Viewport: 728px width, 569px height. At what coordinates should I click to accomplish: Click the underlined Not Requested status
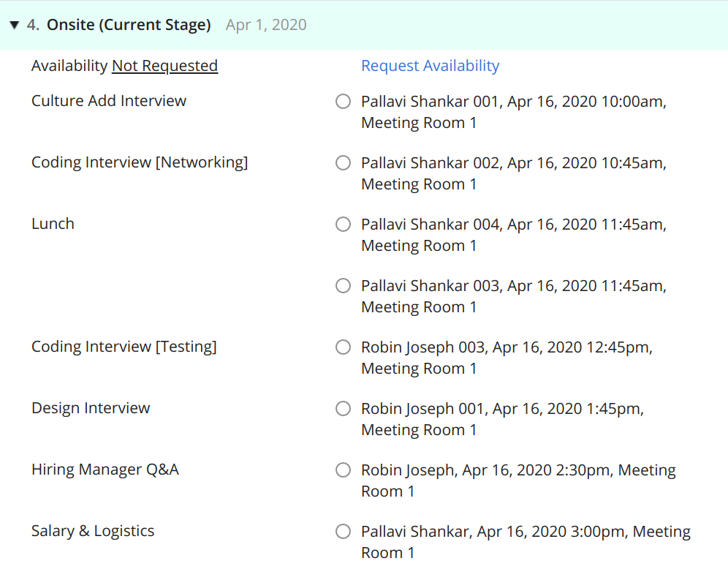click(x=164, y=66)
